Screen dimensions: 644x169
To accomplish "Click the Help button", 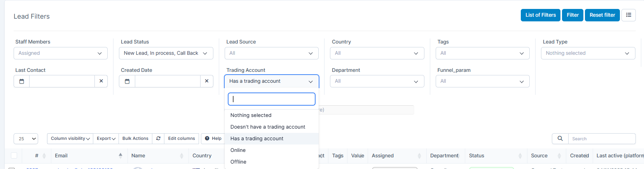I will pyautogui.click(x=213, y=139).
